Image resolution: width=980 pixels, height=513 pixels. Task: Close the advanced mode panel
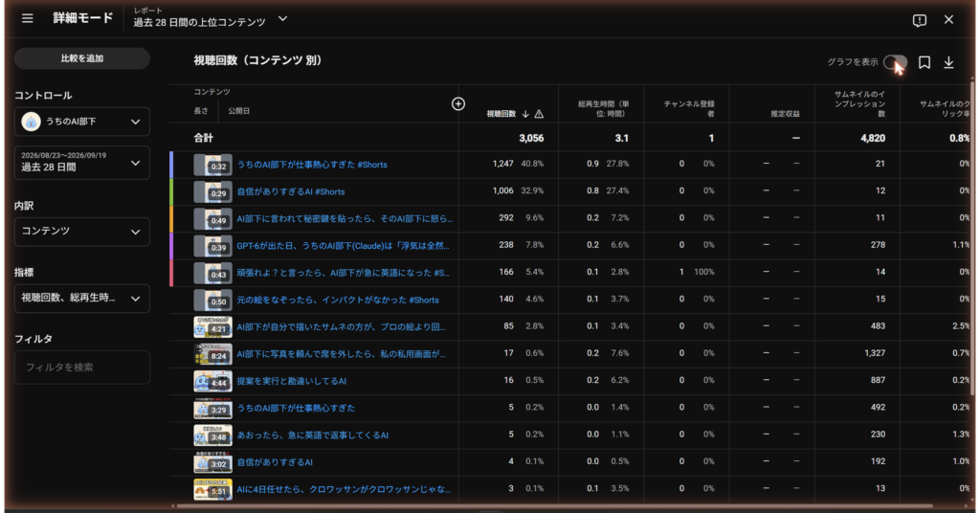(948, 19)
